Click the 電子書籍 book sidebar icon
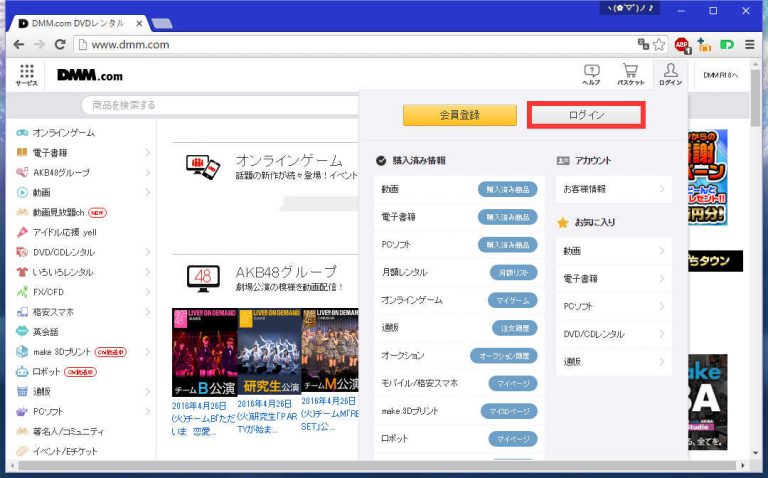The image size is (768, 478). 22,152
